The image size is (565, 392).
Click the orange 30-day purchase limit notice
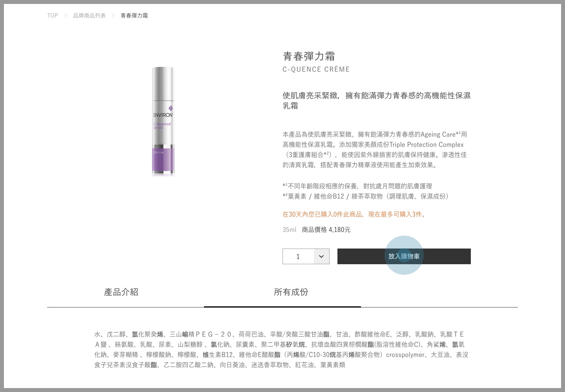point(355,214)
